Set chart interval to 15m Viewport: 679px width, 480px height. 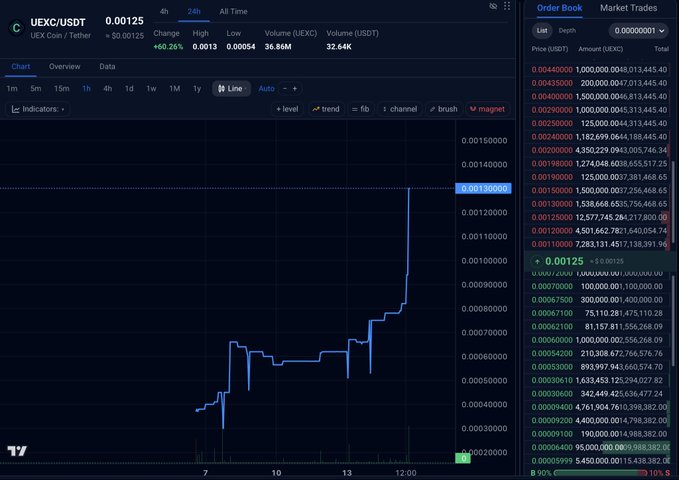click(x=61, y=88)
